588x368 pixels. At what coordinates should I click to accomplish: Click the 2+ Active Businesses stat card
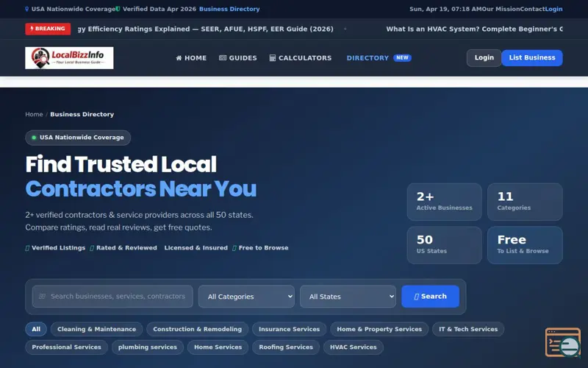445,202
